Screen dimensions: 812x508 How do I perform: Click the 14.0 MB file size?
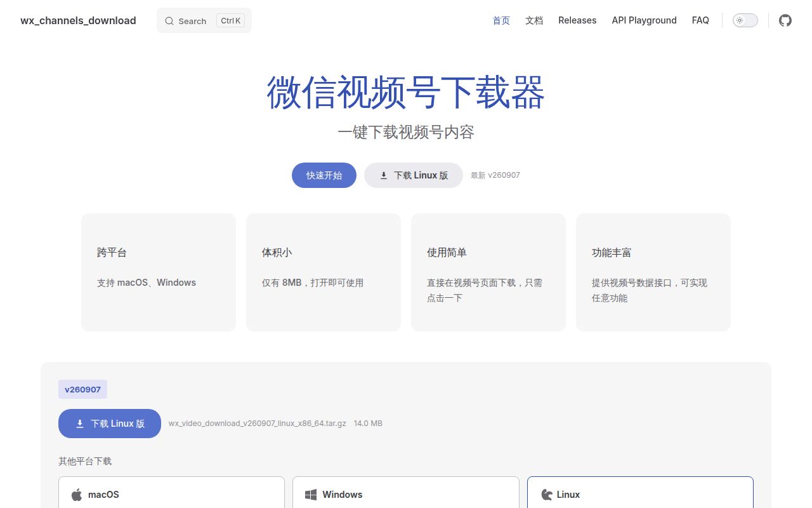pos(368,424)
